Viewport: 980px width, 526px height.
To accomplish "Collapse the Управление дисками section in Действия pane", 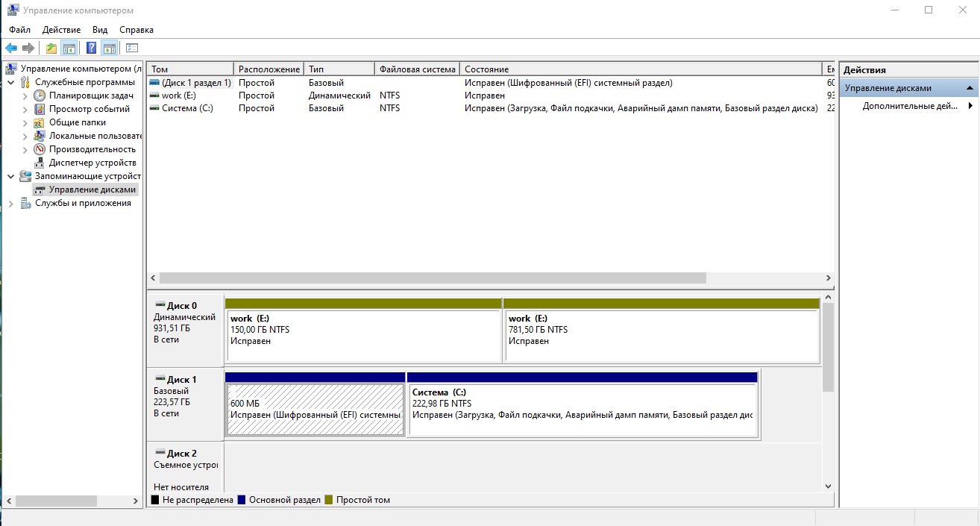I will pos(970,88).
